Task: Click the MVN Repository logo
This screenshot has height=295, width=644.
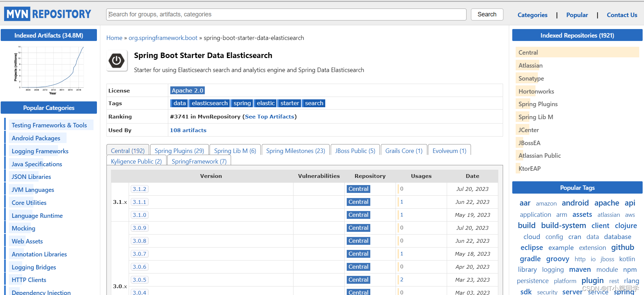Action: [x=48, y=14]
